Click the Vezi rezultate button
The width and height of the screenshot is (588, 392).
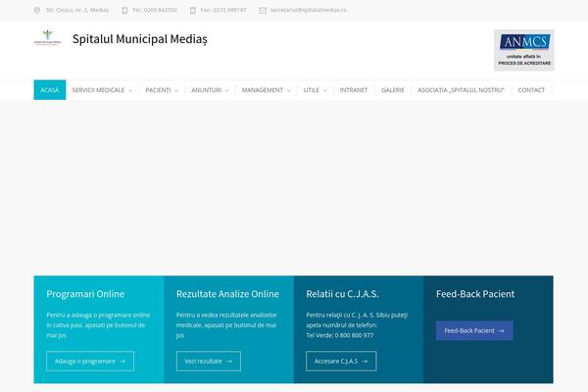click(x=209, y=361)
